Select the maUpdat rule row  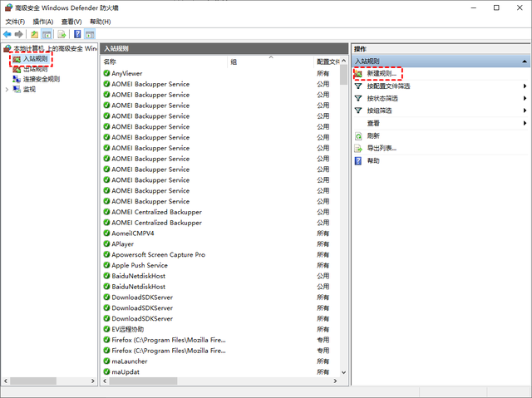220,372
